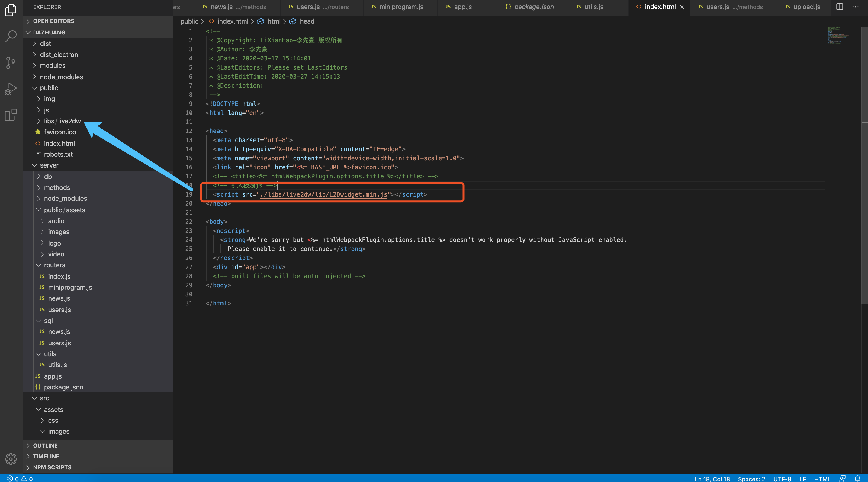Open the Search view in activity bar

coord(11,36)
